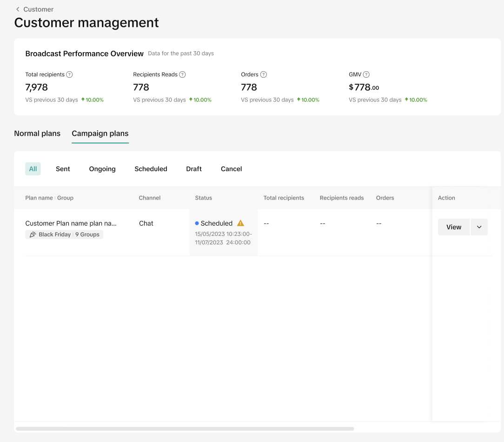Click the yellow warning icon beside Scheduled

[x=240, y=223]
